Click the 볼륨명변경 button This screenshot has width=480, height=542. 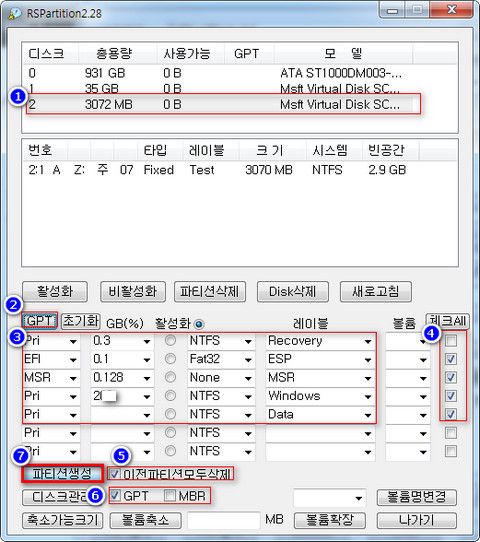[416, 497]
